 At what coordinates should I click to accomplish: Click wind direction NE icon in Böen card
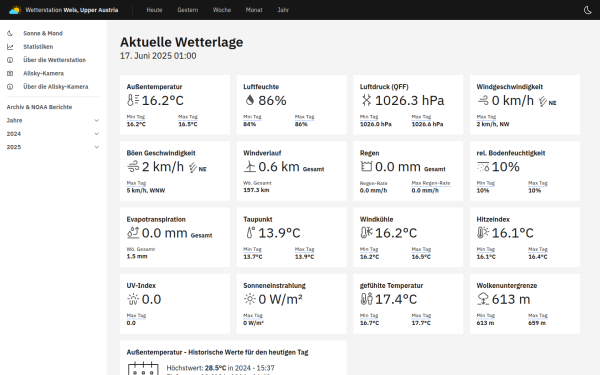point(193,168)
